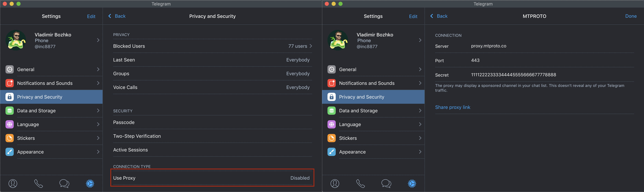
Task: Click Passcode security option
Action: (x=123, y=122)
